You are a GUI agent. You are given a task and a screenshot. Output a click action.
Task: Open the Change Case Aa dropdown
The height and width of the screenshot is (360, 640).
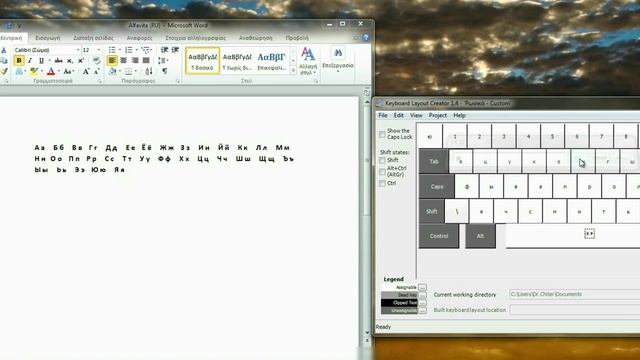[68, 72]
